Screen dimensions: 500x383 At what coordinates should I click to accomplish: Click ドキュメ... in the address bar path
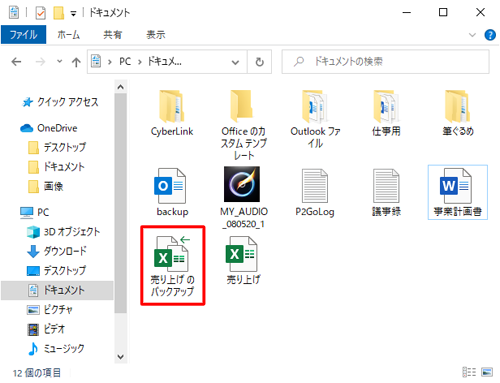click(x=165, y=62)
